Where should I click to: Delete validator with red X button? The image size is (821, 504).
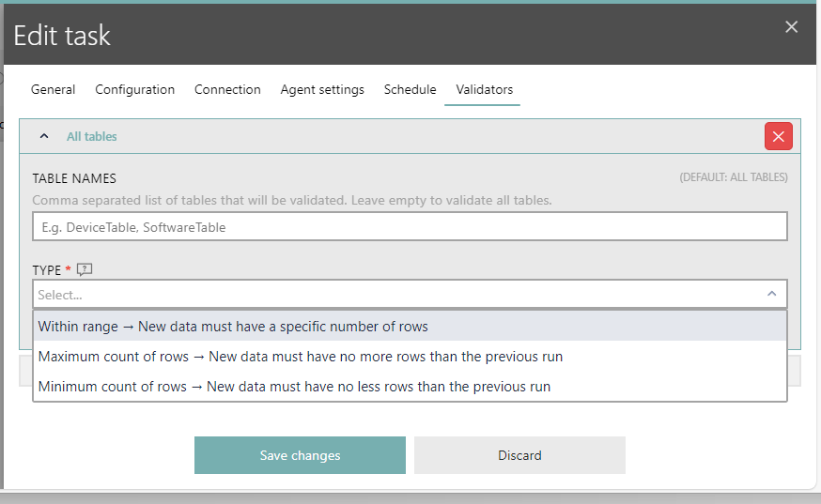tap(778, 136)
